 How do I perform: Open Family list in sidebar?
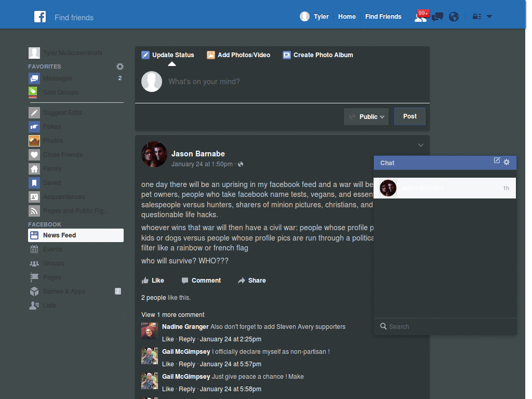click(x=76, y=169)
